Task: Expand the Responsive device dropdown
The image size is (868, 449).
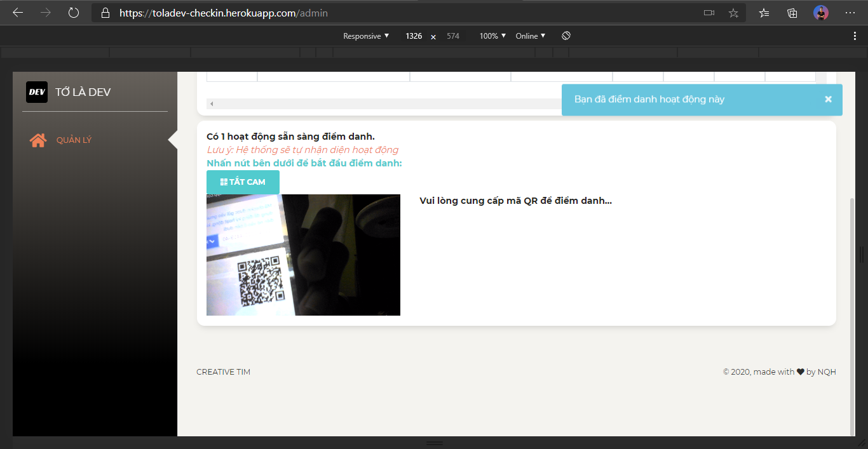Action: pos(366,36)
